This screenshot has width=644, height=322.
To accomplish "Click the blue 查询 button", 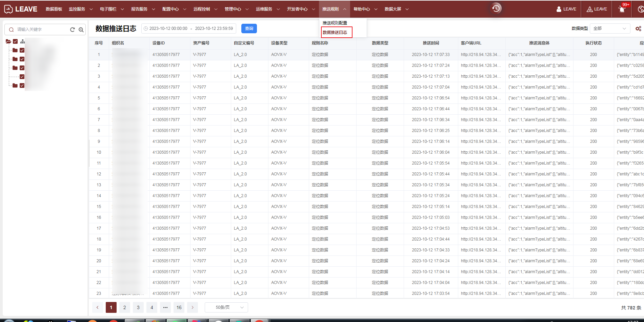I will 249,29.
